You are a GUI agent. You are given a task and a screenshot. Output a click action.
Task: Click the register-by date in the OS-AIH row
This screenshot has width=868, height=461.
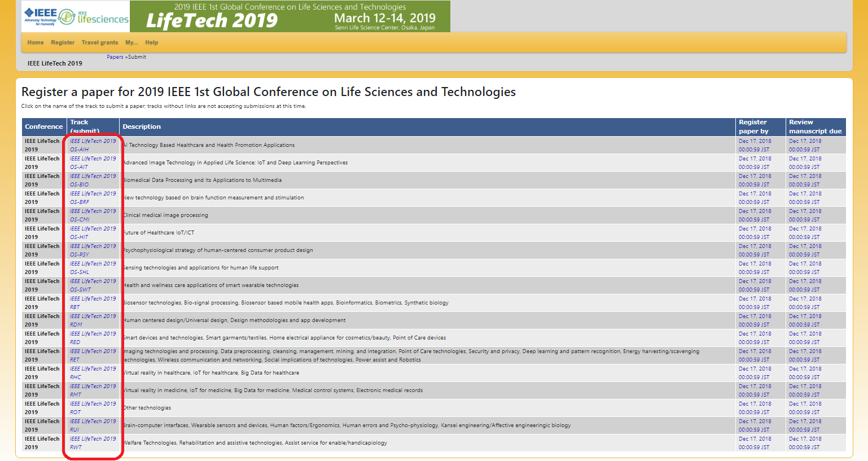[755, 145]
